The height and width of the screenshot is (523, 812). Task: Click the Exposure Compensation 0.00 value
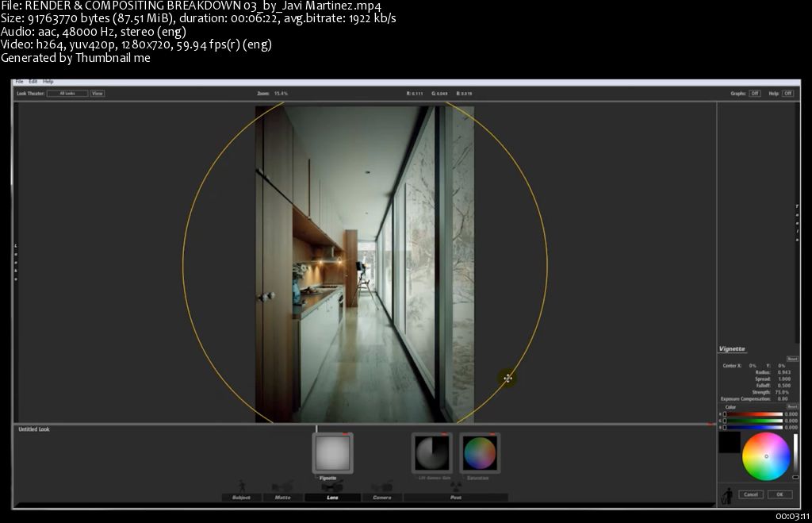click(783, 398)
